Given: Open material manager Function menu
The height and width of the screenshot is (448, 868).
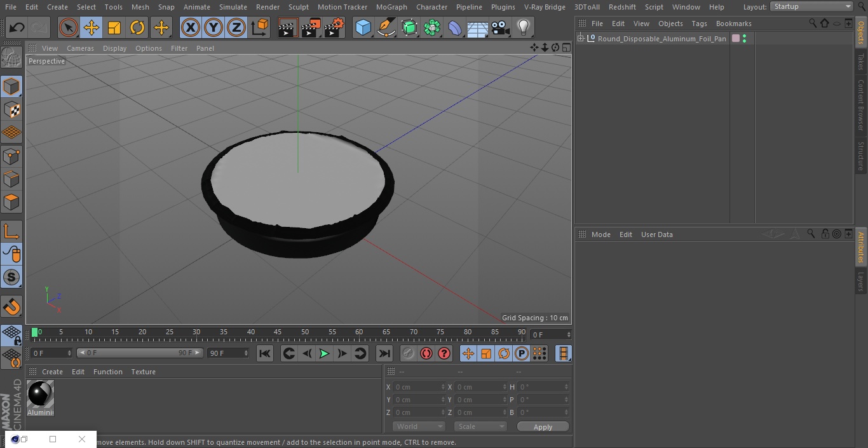Looking at the screenshot, I should (x=108, y=372).
